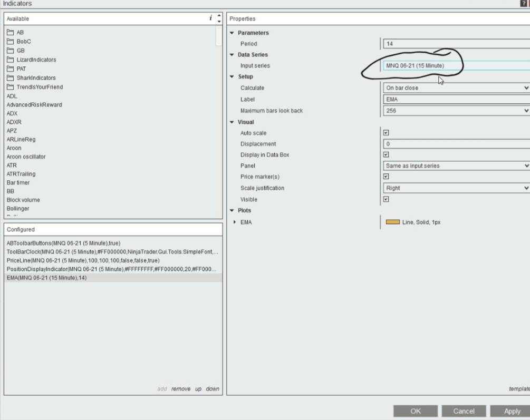Select PriceLine configured indicator

pos(83,260)
